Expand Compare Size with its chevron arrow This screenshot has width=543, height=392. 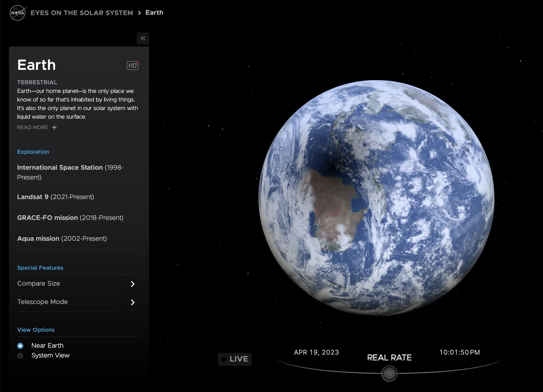point(133,284)
